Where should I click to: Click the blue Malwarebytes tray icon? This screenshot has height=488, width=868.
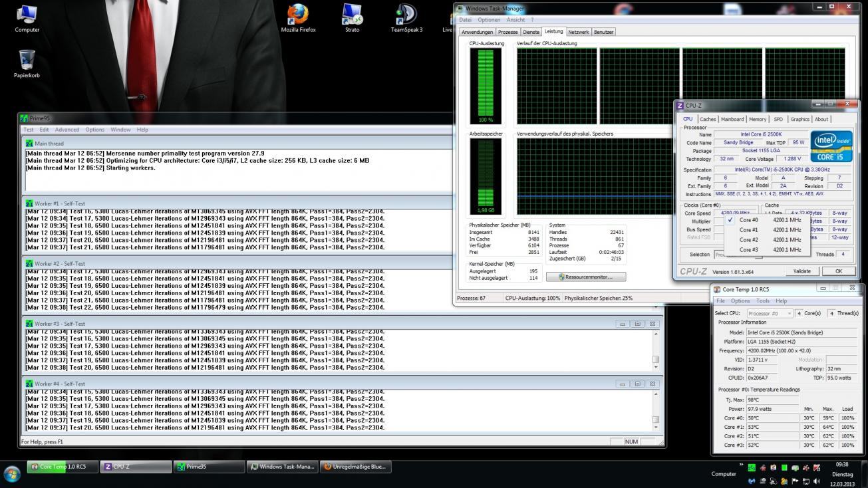pyautogui.click(x=752, y=481)
